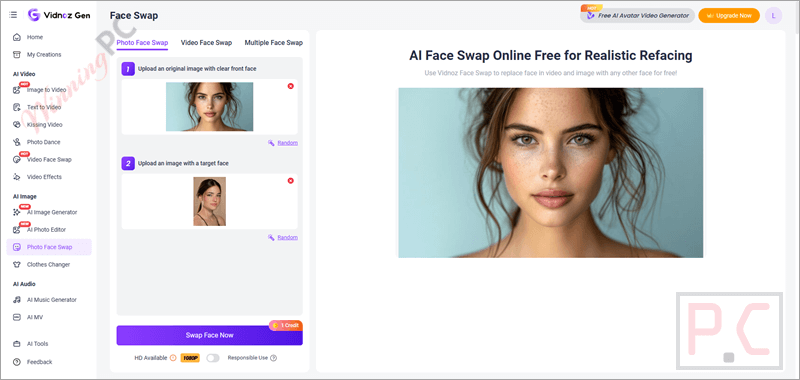Screen dimensions: 800x380
Task: Click the AI Photo Editor icon
Action: [17, 230]
